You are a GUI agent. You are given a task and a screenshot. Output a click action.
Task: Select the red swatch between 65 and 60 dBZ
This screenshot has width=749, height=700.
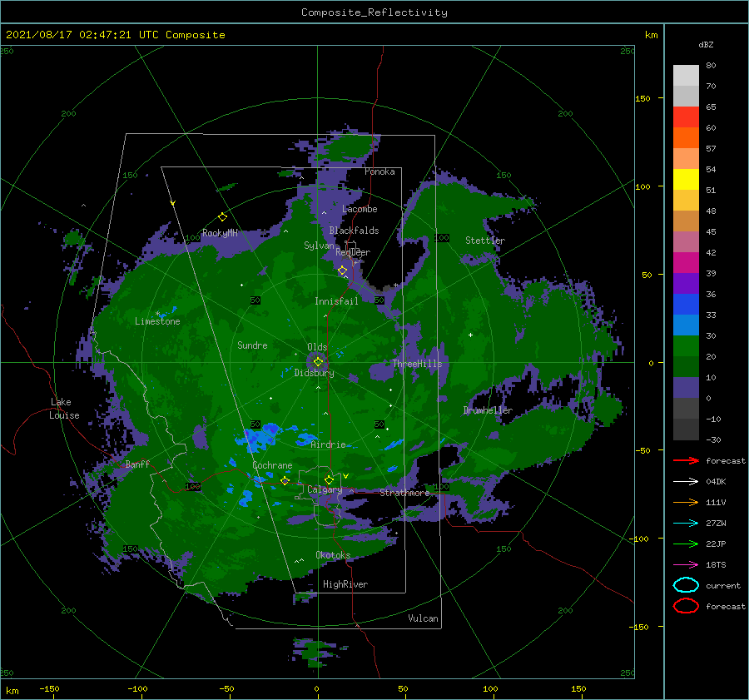click(686, 117)
